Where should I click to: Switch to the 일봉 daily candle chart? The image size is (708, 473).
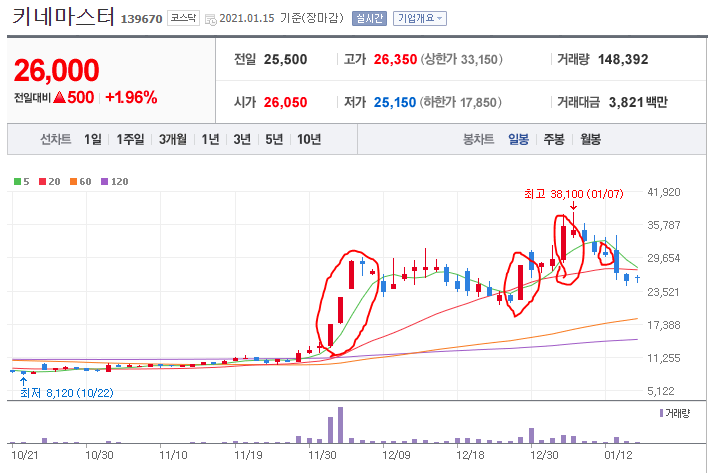click(518, 139)
